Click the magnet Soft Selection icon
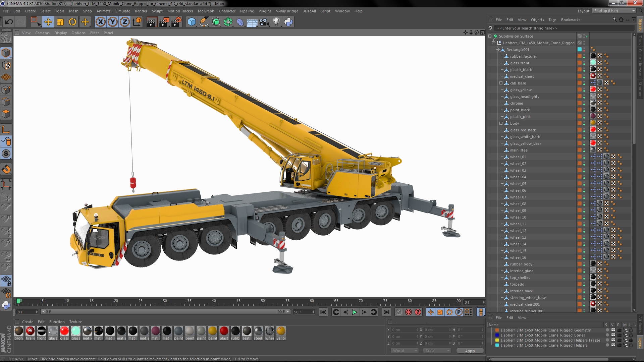Viewport: 644px width, 362px height. [6, 169]
